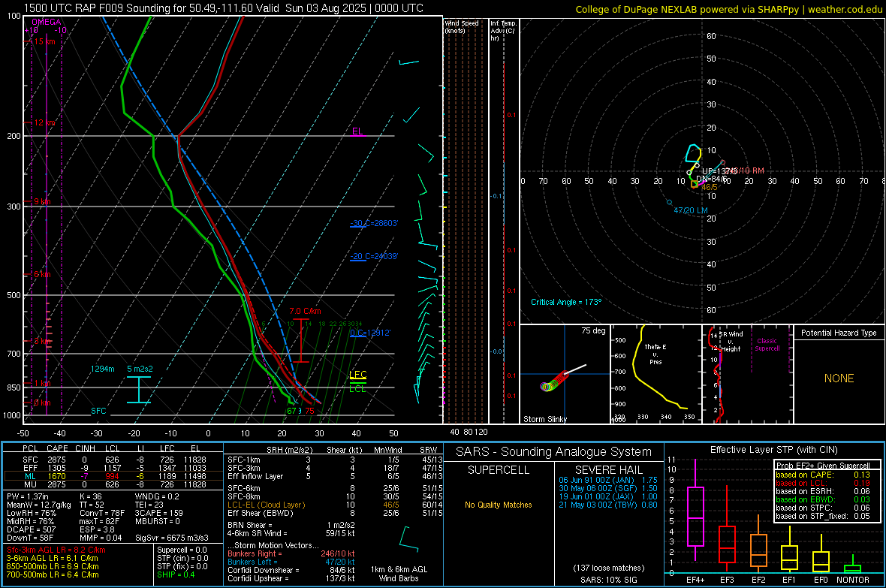
Task: Click the cyan "1294m" inflow layer label
Action: [x=102, y=369]
